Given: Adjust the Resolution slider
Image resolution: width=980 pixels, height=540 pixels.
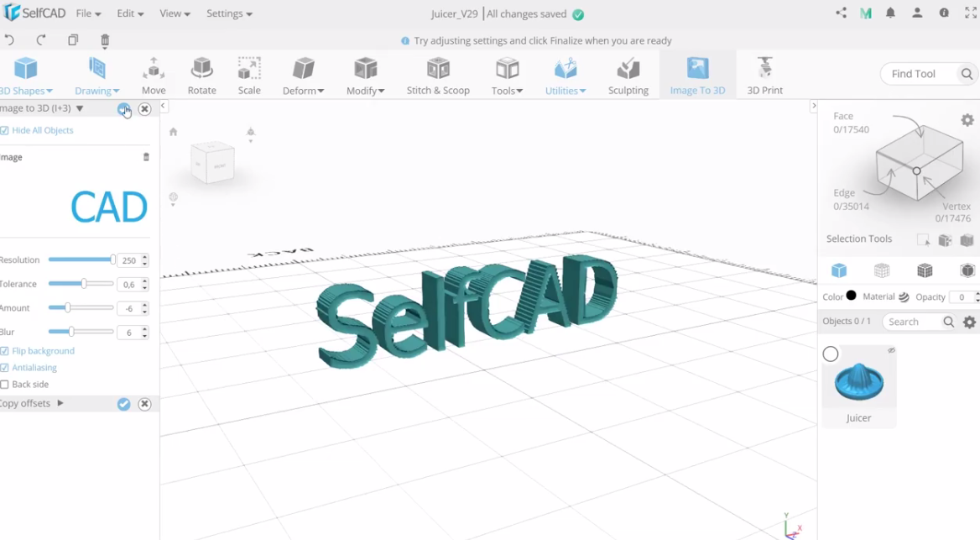Looking at the screenshot, I should click(x=81, y=260).
